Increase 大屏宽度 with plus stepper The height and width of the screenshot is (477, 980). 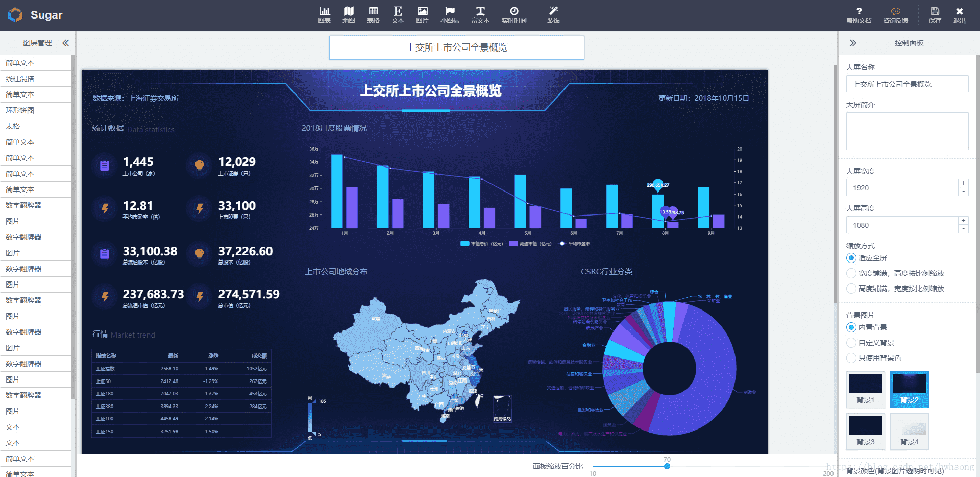pyautogui.click(x=963, y=183)
